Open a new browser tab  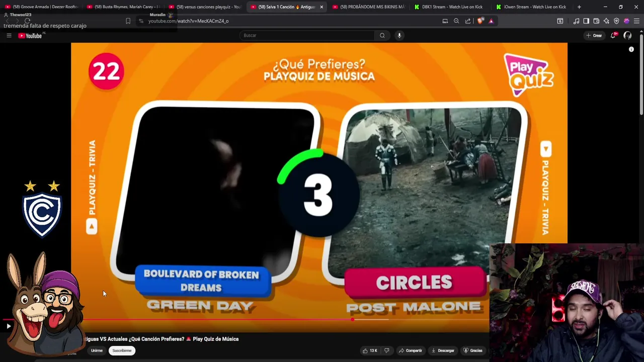(579, 7)
